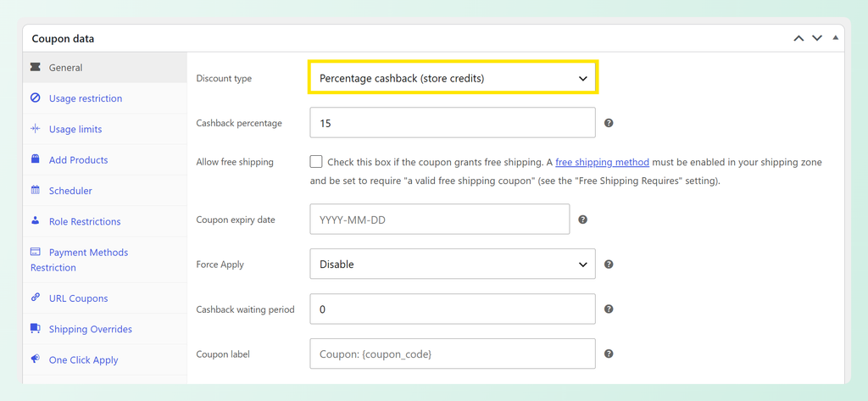Open the Scheduler tab
The height and width of the screenshot is (401, 868).
click(104, 191)
